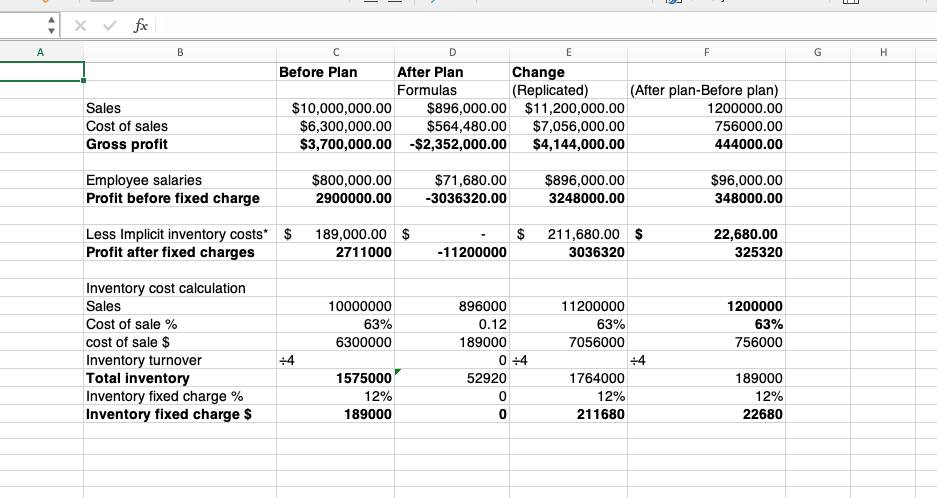Click the "(Replicated)" cell

568,90
